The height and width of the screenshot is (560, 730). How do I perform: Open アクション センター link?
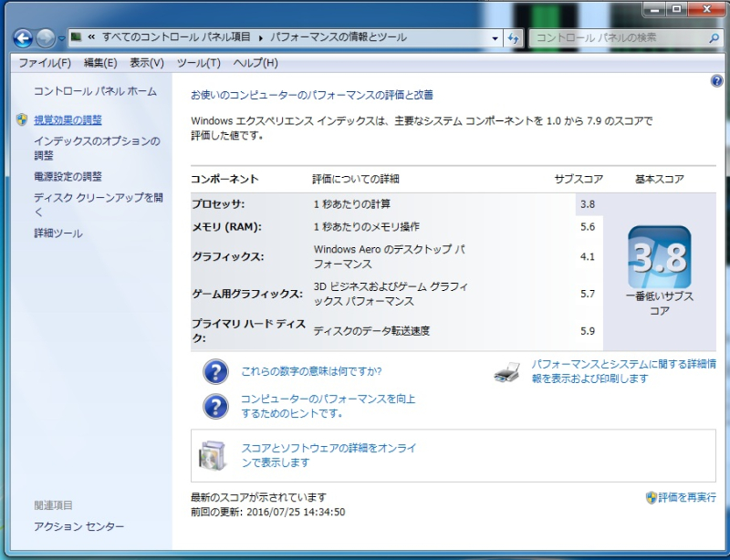pos(79,526)
